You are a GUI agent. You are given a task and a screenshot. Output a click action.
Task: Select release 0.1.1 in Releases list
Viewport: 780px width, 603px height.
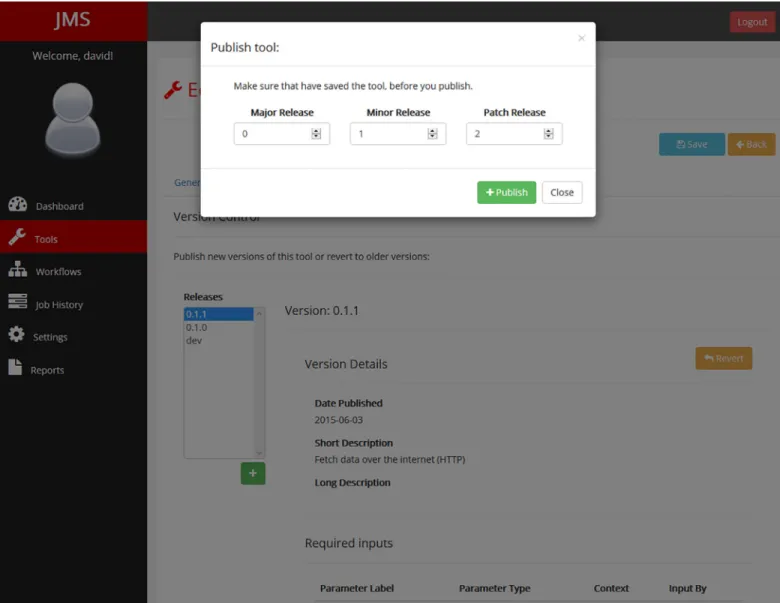click(219, 314)
